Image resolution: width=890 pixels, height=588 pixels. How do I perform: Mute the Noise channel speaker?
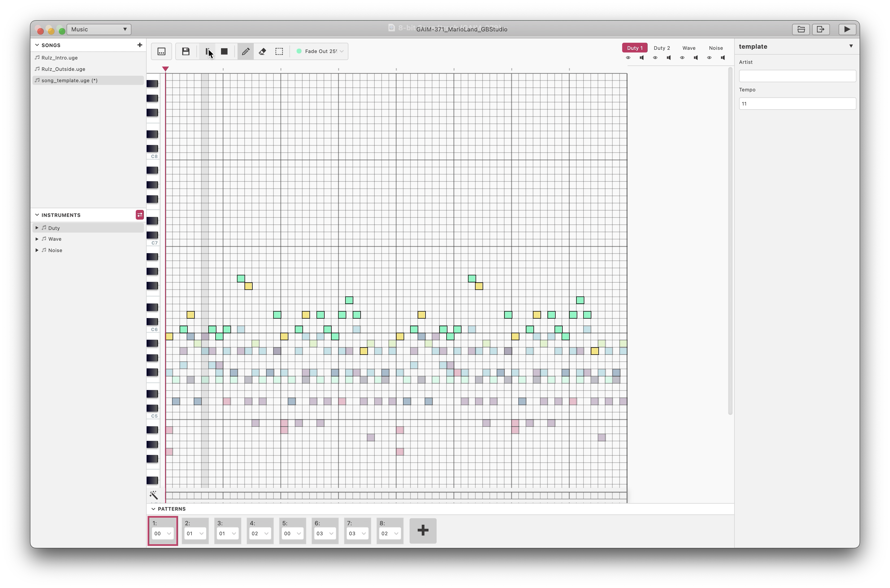pos(722,58)
